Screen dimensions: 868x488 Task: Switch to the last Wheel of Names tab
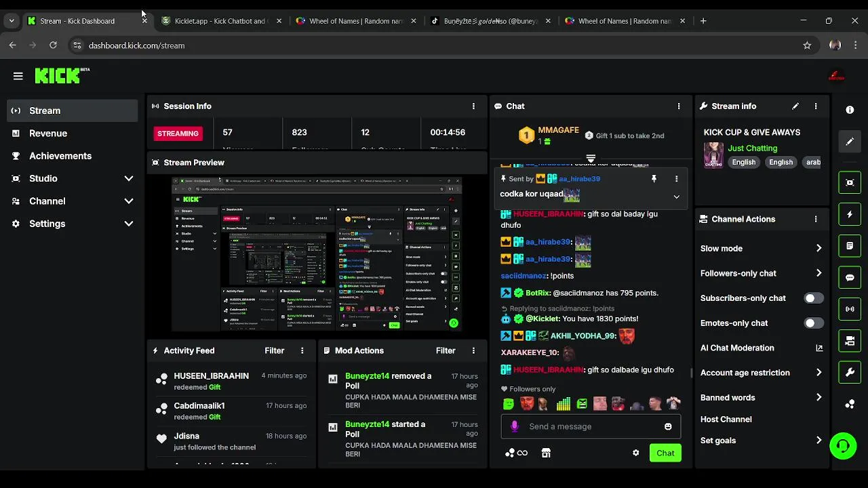tap(625, 21)
